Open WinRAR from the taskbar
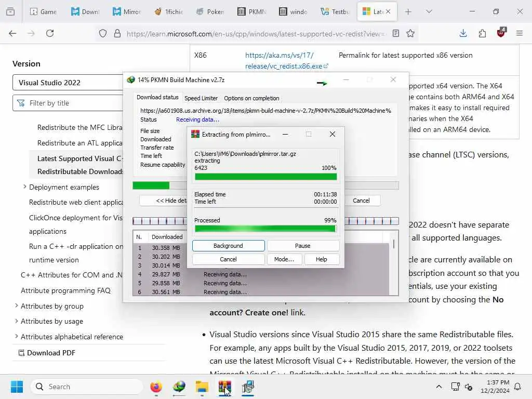This screenshot has width=532, height=399. [x=224, y=387]
